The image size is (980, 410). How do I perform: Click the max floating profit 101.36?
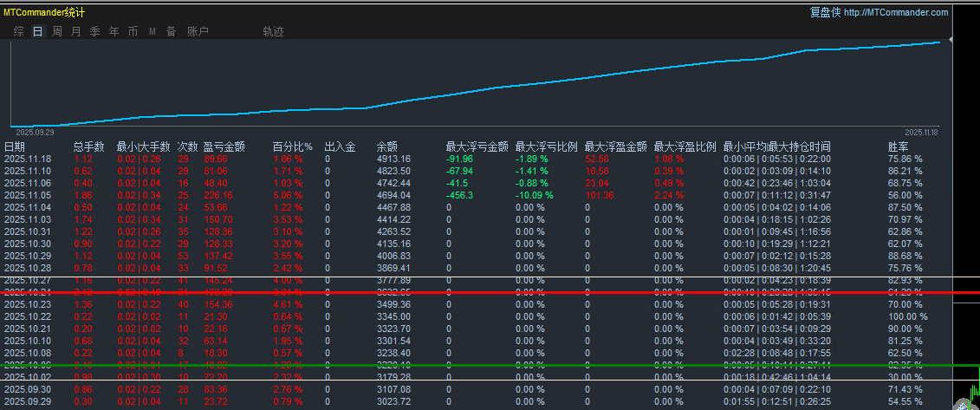click(600, 195)
